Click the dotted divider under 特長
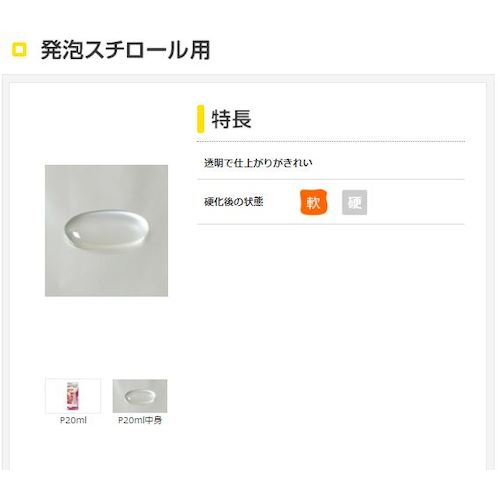This screenshot has width=500, height=500. point(331,141)
